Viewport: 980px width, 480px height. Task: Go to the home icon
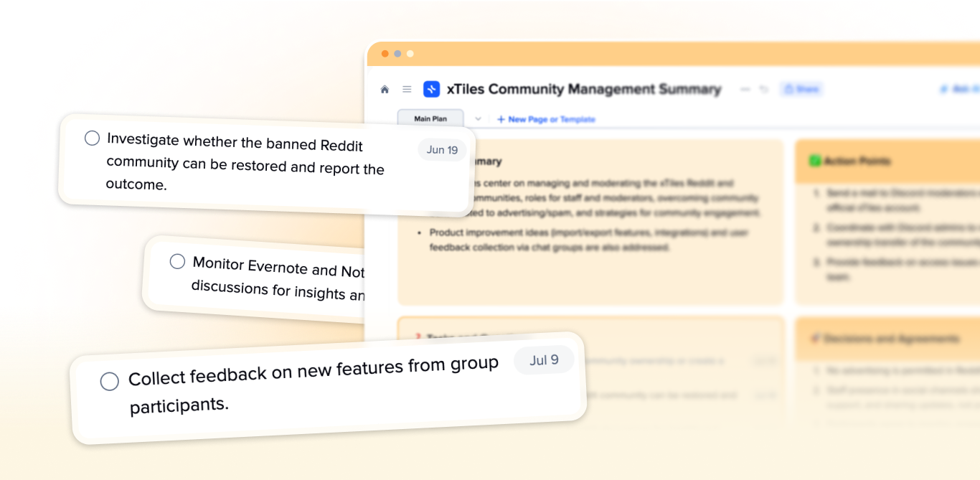pos(385,90)
